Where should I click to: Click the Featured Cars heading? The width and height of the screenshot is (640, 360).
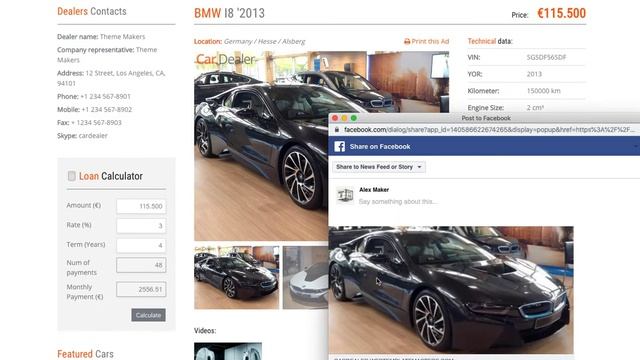(x=85, y=354)
